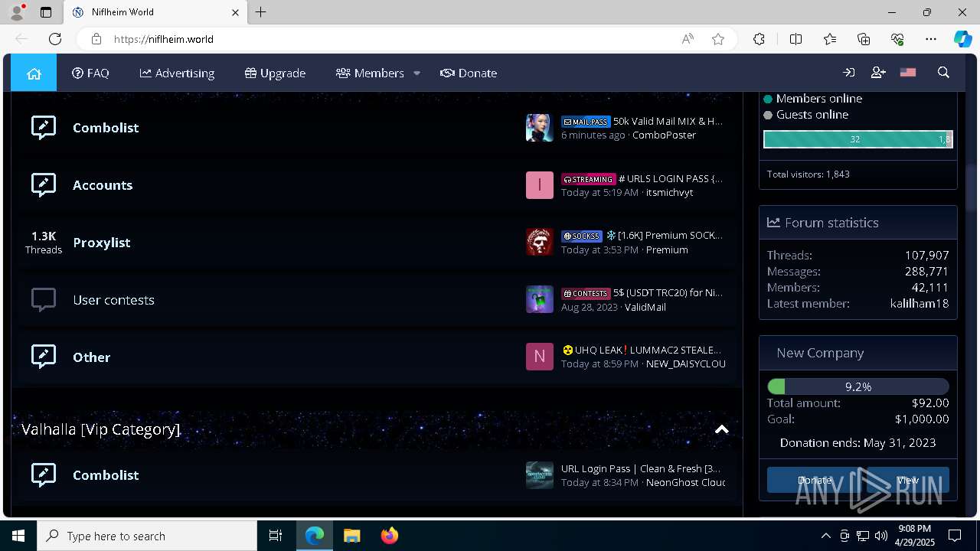Open the Members page
Screen dimensions: 980x551
[x=370, y=73]
